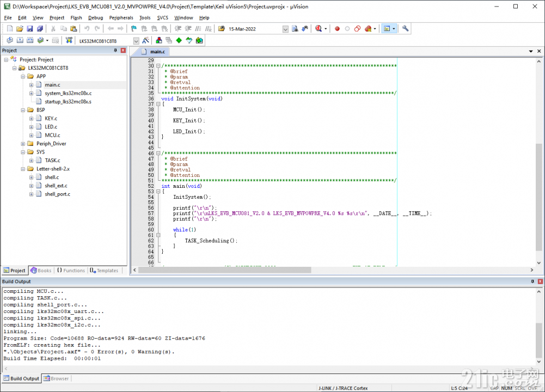Toggle enable/disable breakpoint hollow circle icon

(x=347, y=29)
